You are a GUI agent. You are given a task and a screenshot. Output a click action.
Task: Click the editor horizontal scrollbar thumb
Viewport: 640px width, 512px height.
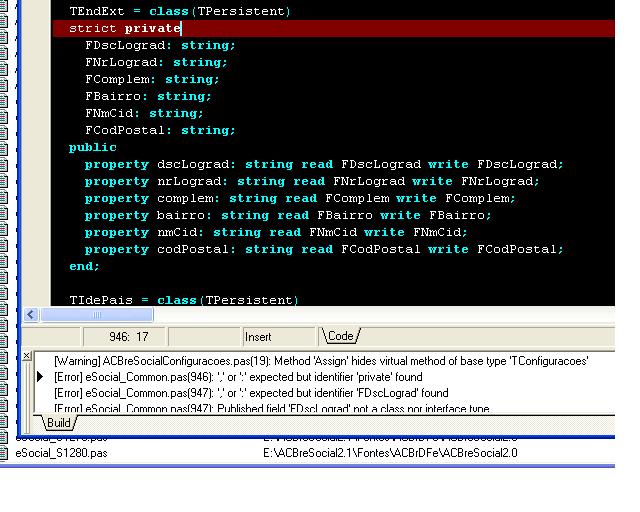point(97,314)
